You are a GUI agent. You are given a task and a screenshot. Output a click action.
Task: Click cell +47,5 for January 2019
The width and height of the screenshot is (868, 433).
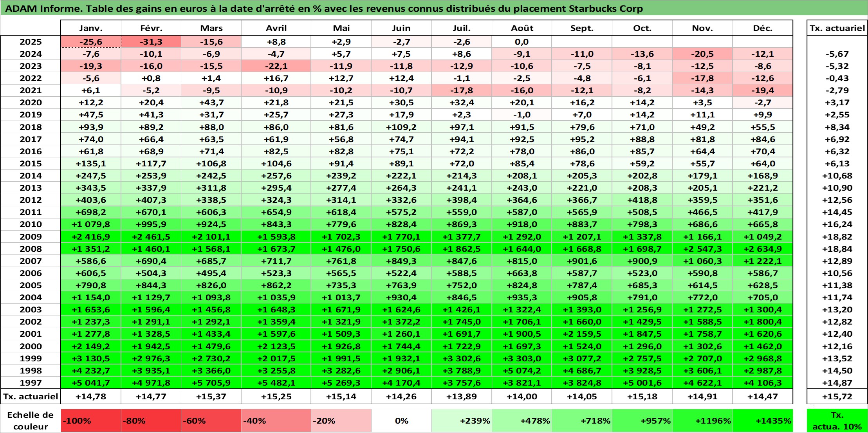tap(91, 115)
